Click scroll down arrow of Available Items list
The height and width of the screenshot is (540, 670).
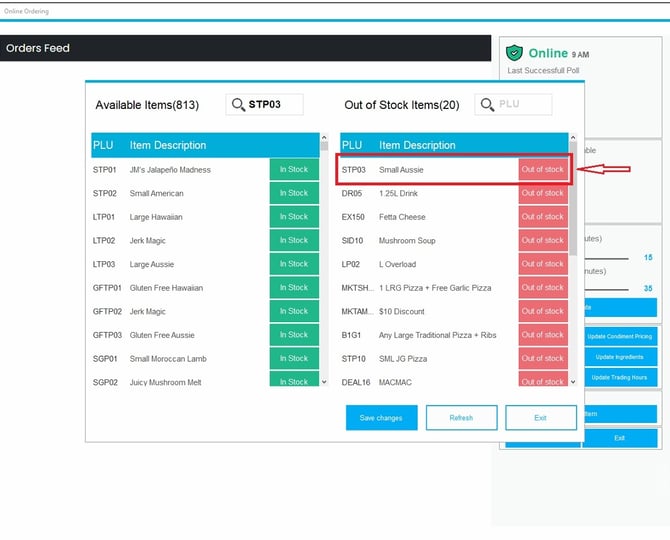tap(324, 382)
